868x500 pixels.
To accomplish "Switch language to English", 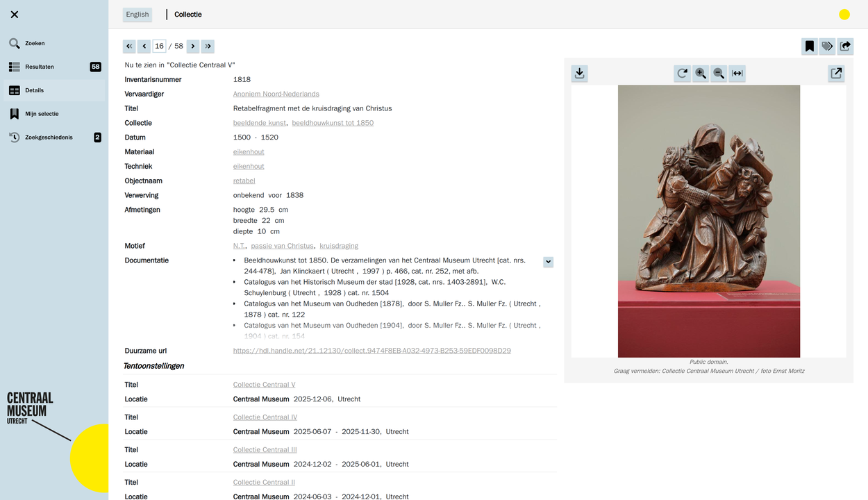I will point(137,15).
